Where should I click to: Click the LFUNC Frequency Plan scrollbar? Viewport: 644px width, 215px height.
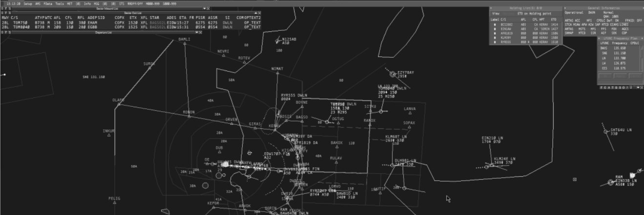tap(642, 58)
